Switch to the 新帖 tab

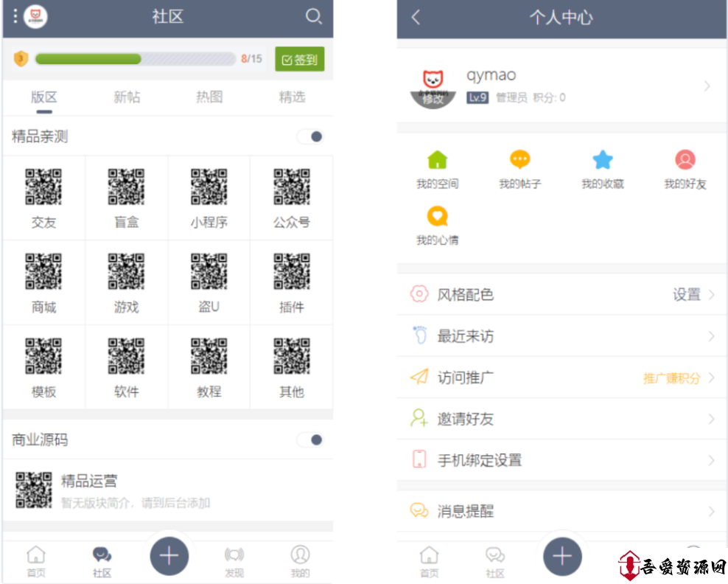click(x=127, y=97)
